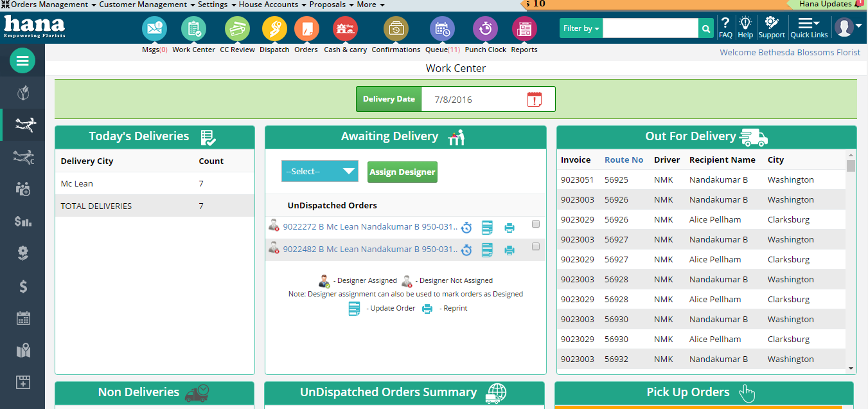Screen dimensions: 868x409
Task: Click the green hamburger menu button
Action: (x=22, y=61)
